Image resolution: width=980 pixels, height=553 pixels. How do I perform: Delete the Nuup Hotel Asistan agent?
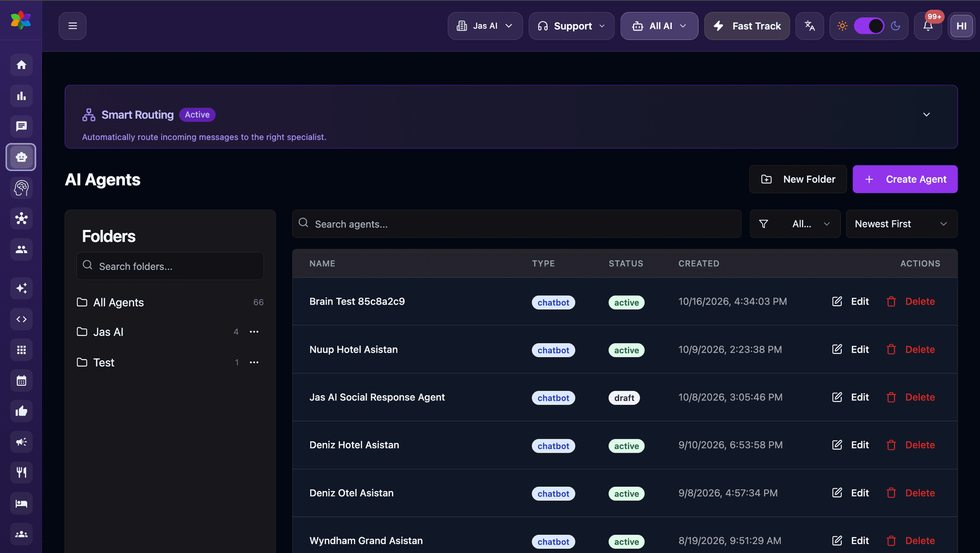coord(910,350)
